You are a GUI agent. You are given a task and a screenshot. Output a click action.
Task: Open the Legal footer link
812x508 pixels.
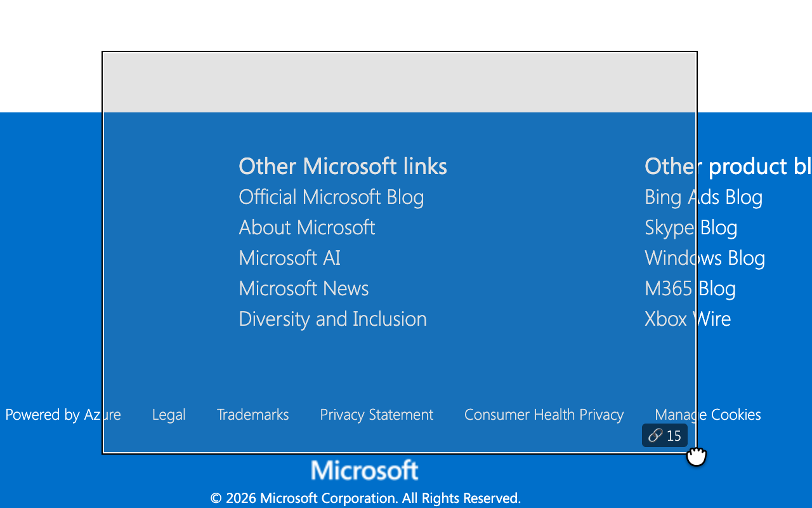click(169, 415)
